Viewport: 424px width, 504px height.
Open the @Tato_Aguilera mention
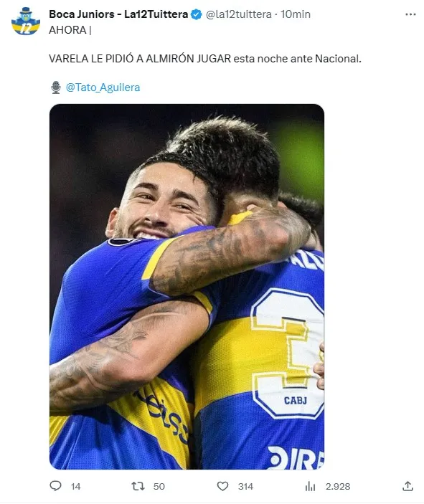click(103, 87)
